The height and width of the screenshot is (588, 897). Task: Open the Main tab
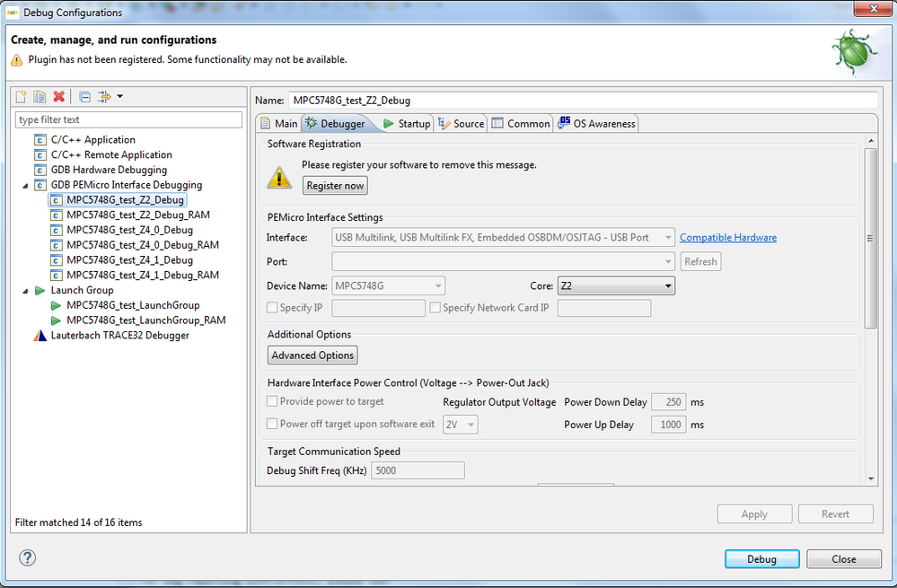point(279,124)
